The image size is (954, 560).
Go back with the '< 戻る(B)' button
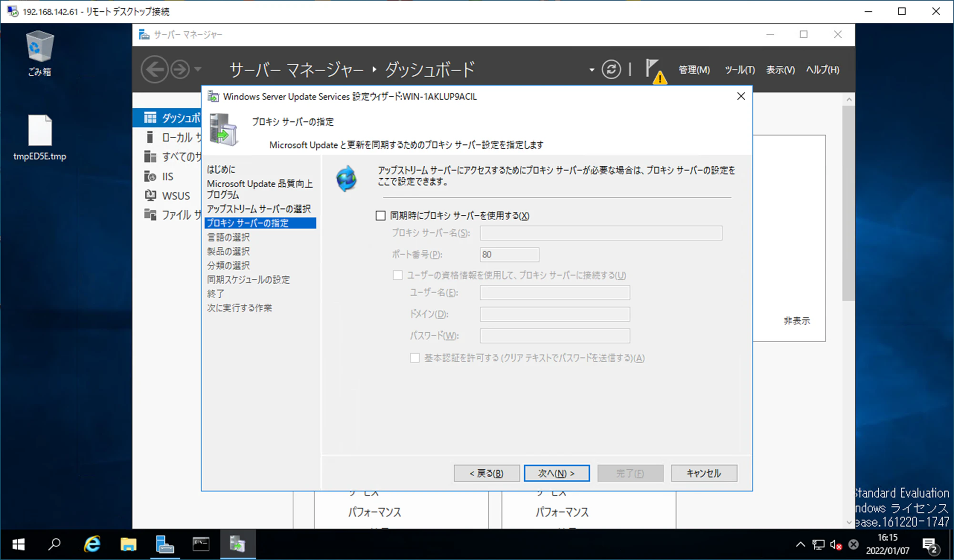pyautogui.click(x=487, y=473)
